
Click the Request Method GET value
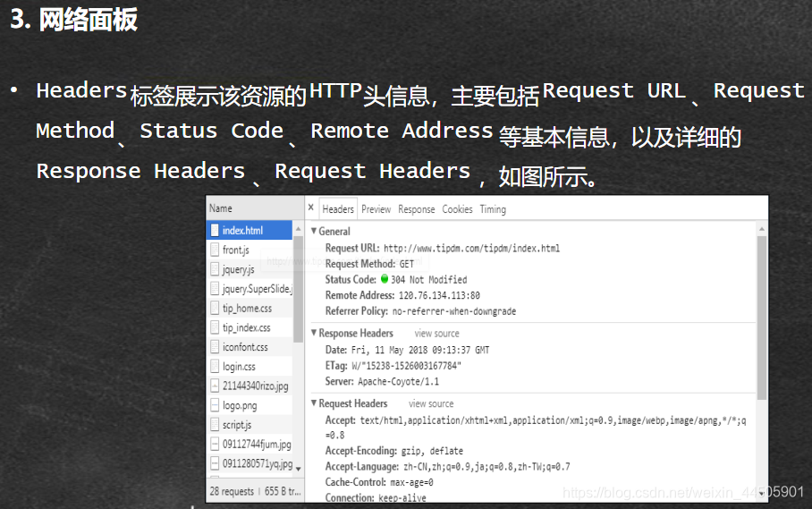pos(407,264)
